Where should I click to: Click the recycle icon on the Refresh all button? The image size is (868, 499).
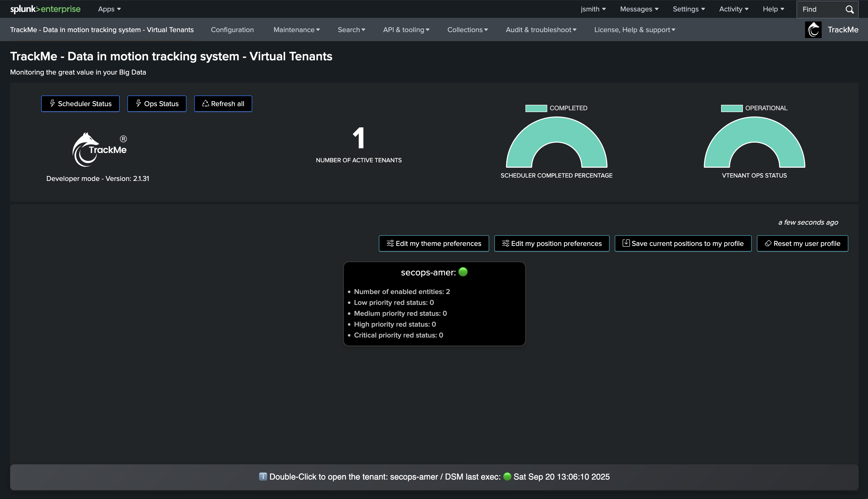click(205, 104)
